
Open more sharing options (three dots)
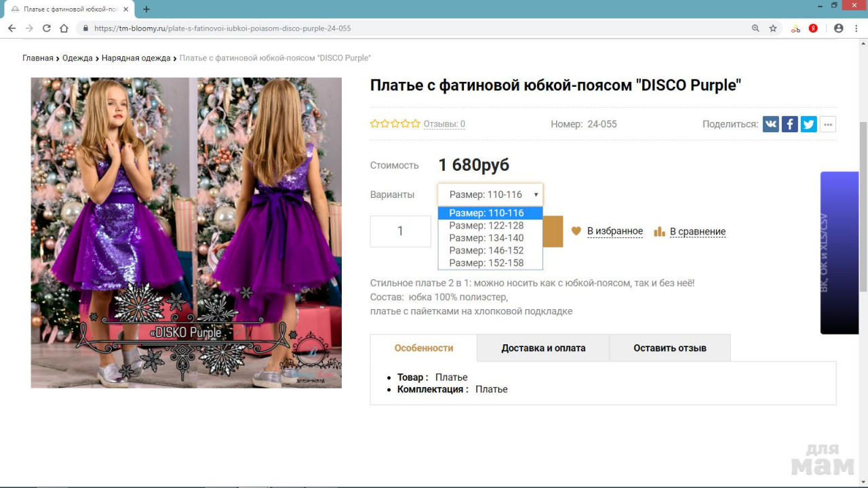tap(827, 124)
